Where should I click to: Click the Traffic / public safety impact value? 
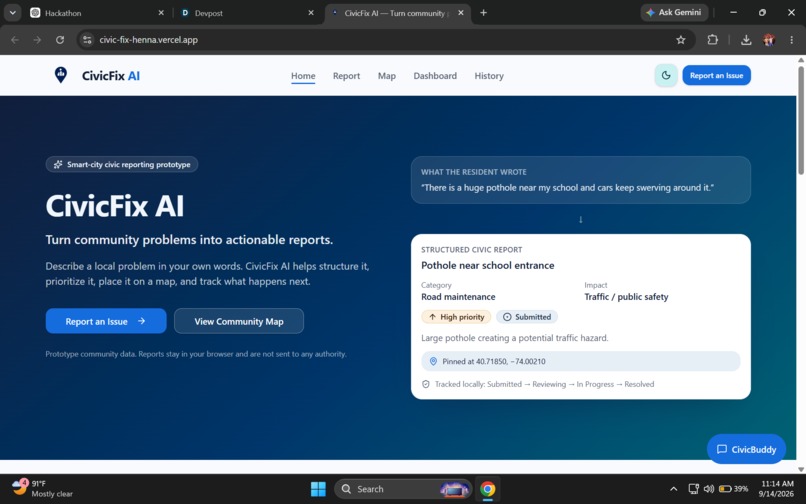tap(626, 297)
